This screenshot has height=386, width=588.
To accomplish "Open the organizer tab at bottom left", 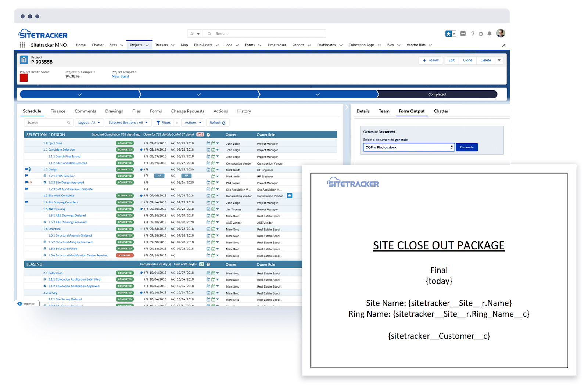I will click(26, 304).
